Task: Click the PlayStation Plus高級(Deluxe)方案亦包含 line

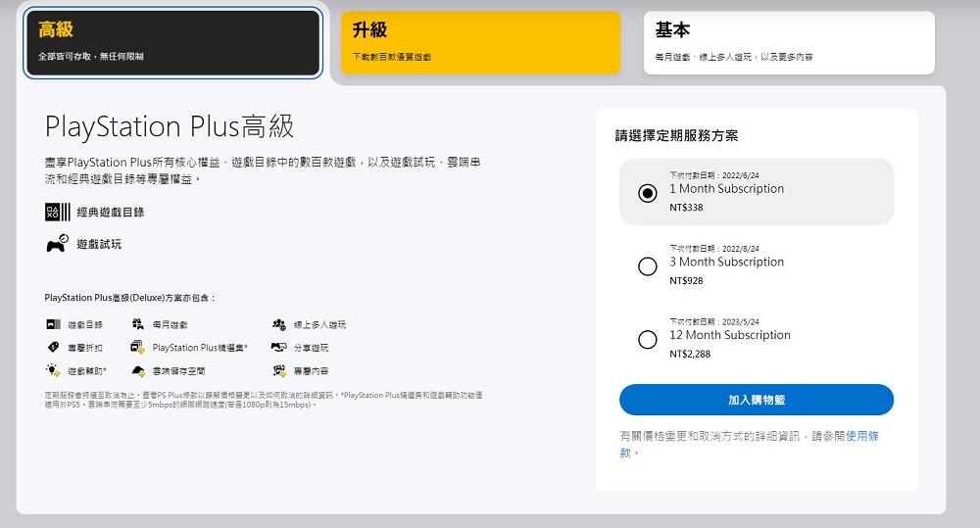Action: point(130,298)
